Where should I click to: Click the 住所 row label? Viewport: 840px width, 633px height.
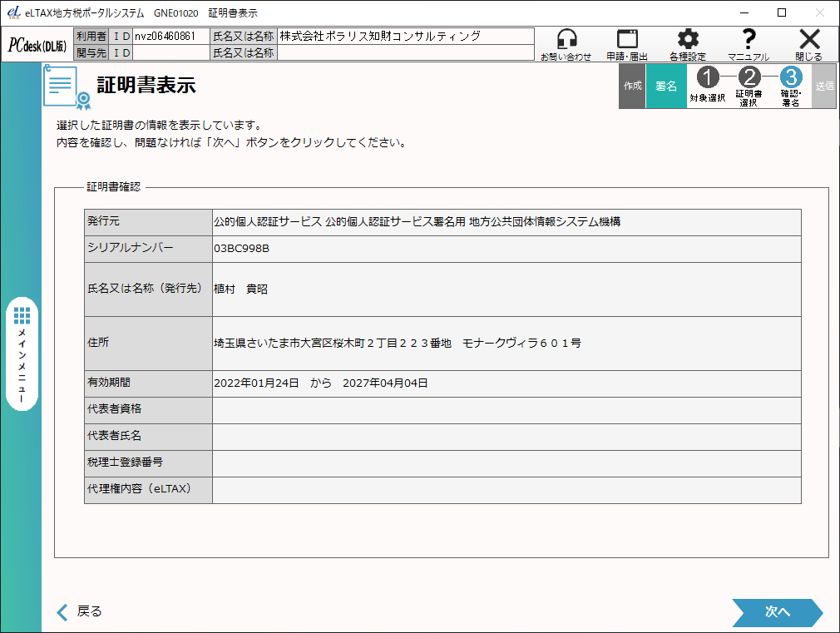click(148, 343)
